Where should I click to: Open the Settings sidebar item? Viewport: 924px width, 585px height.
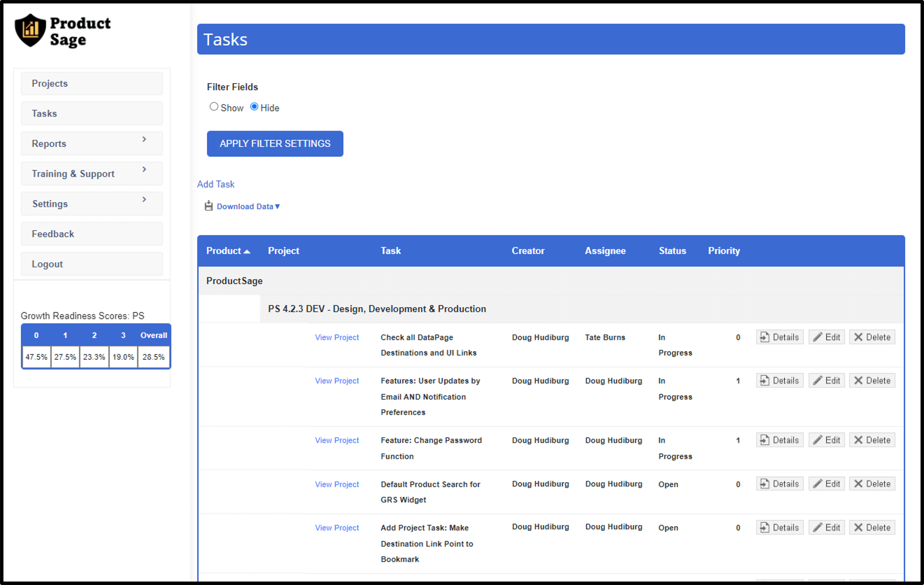pyautogui.click(x=92, y=204)
